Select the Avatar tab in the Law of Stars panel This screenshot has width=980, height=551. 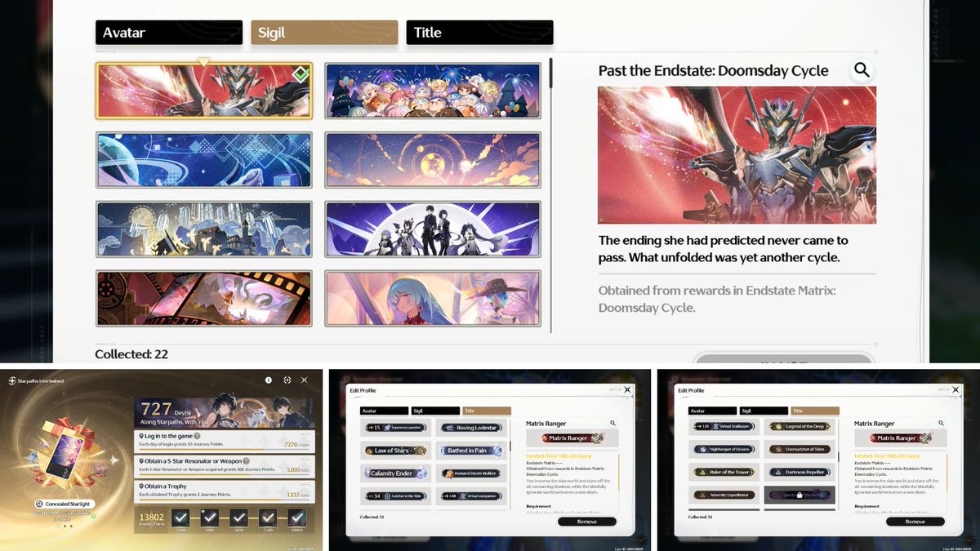point(384,411)
